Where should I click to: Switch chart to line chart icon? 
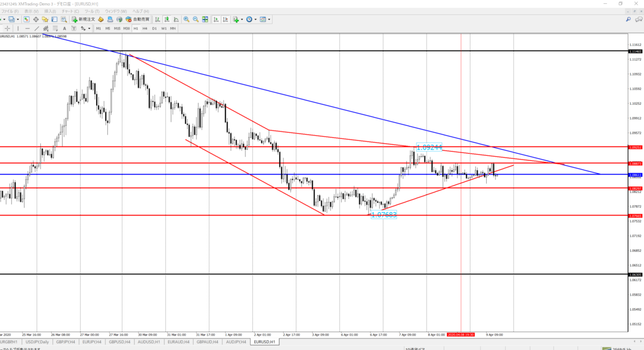coord(175,19)
